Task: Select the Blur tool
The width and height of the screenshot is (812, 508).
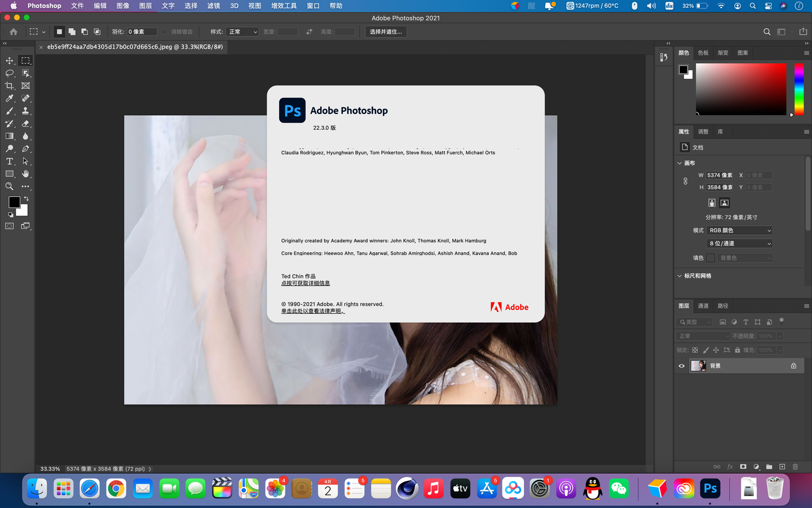Action: click(x=25, y=136)
